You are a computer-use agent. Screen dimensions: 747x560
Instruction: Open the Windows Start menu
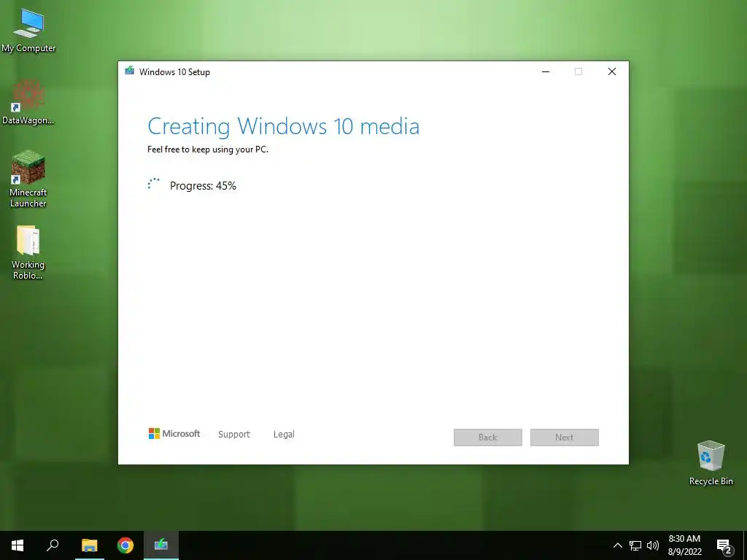point(18,545)
